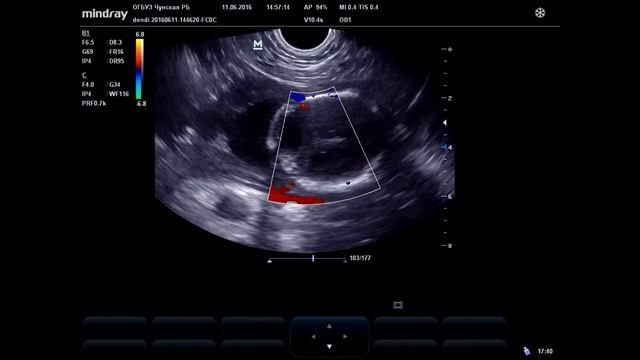Image resolution: width=640 pixels, height=360 pixels.
Task: Click the right arrow on the navigation pad
Action: [345, 337]
